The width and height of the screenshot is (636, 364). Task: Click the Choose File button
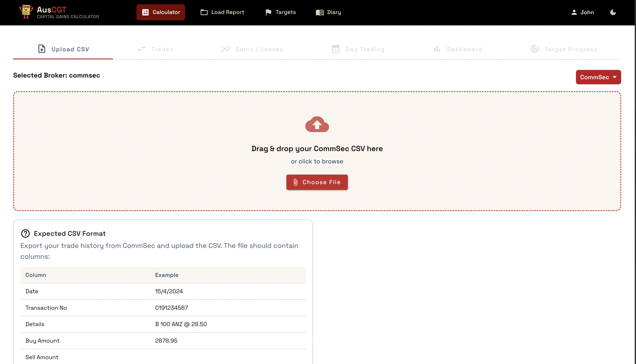coord(317,182)
